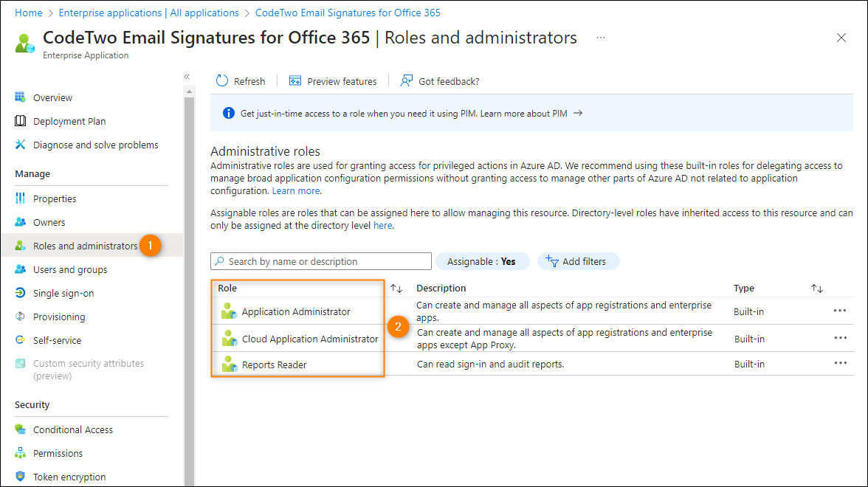Click the Application Administrator role icon
This screenshot has height=487, width=868.
229,311
